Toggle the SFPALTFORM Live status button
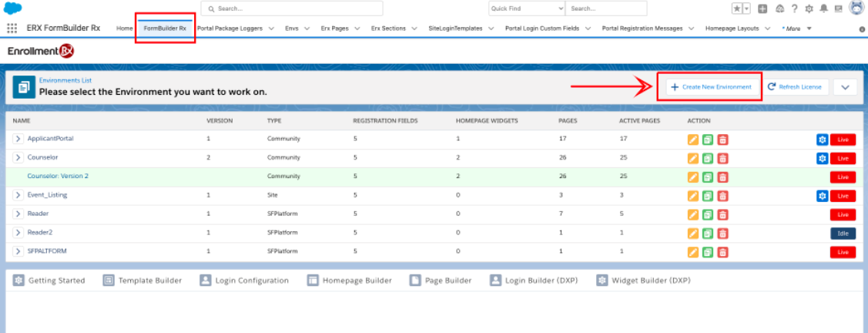The image size is (868, 333). [x=843, y=252]
